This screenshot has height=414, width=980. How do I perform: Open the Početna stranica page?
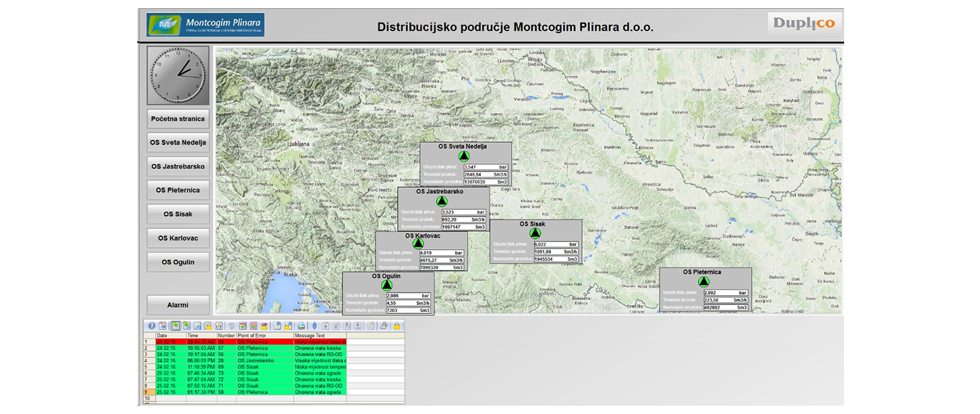[x=178, y=119]
